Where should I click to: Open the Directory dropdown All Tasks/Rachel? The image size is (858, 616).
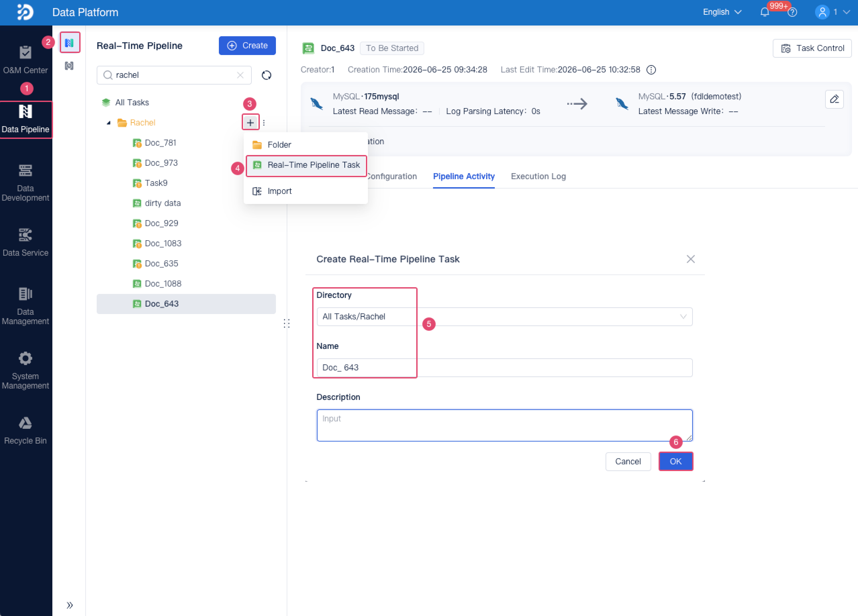(504, 316)
